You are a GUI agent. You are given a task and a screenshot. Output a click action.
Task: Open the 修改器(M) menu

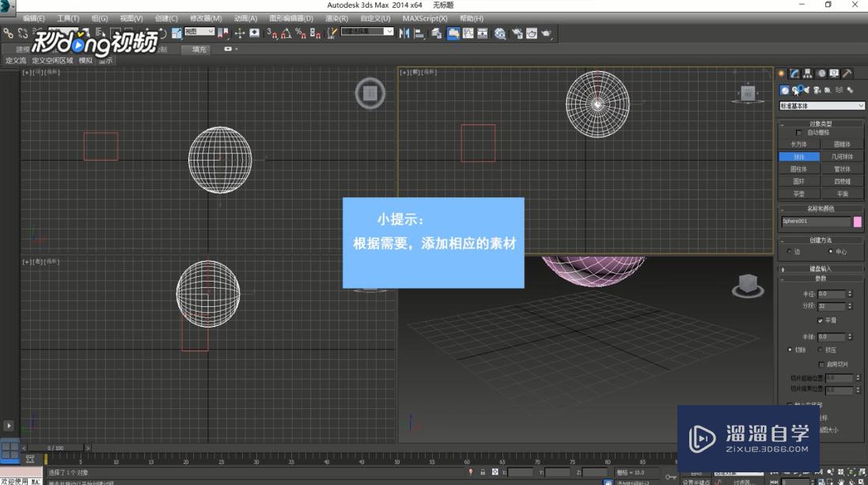(206, 18)
